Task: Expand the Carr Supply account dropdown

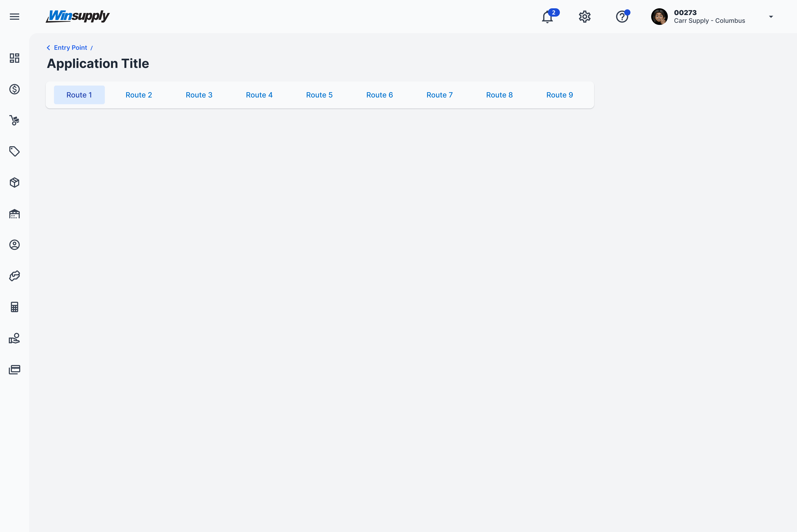Action: coord(771,17)
